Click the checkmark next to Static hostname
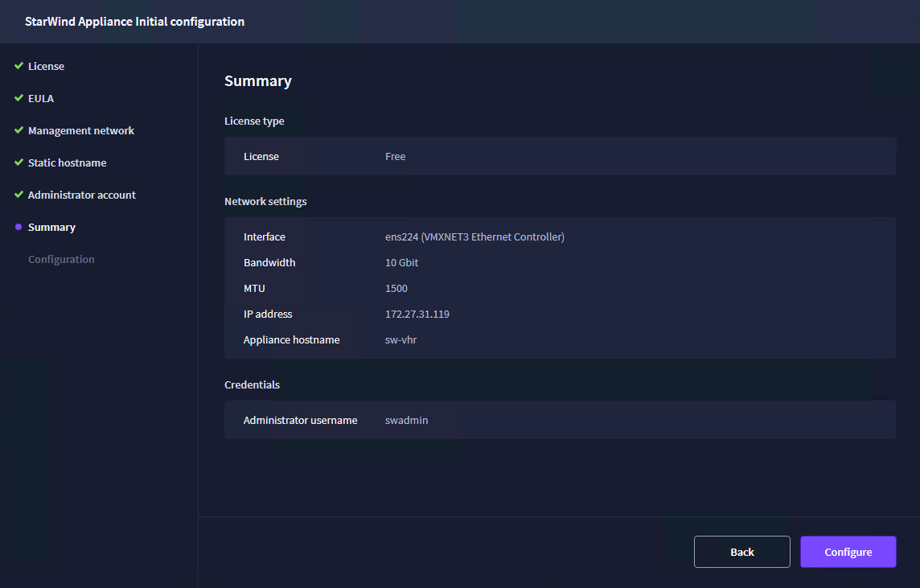 click(18, 162)
